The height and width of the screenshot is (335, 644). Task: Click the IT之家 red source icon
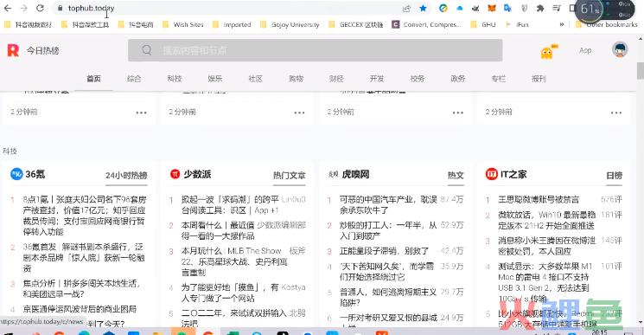pyautogui.click(x=492, y=174)
